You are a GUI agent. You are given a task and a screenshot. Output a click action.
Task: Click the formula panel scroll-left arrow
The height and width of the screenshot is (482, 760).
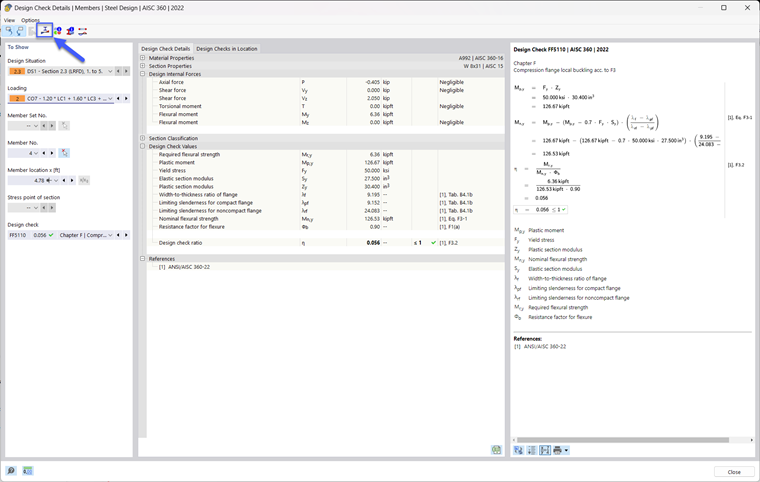pyautogui.click(x=514, y=440)
